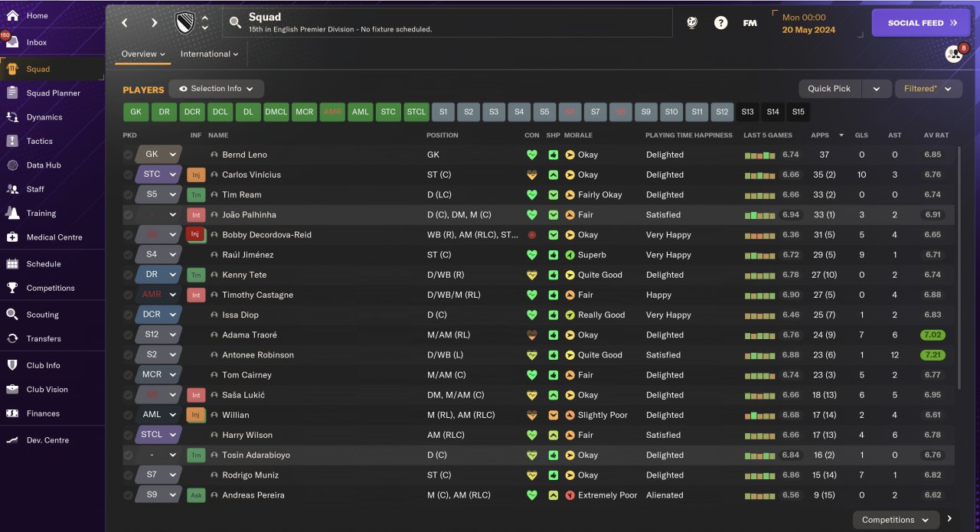
Task: Open the Competitions dropdown at bottom
Action: [896, 520]
